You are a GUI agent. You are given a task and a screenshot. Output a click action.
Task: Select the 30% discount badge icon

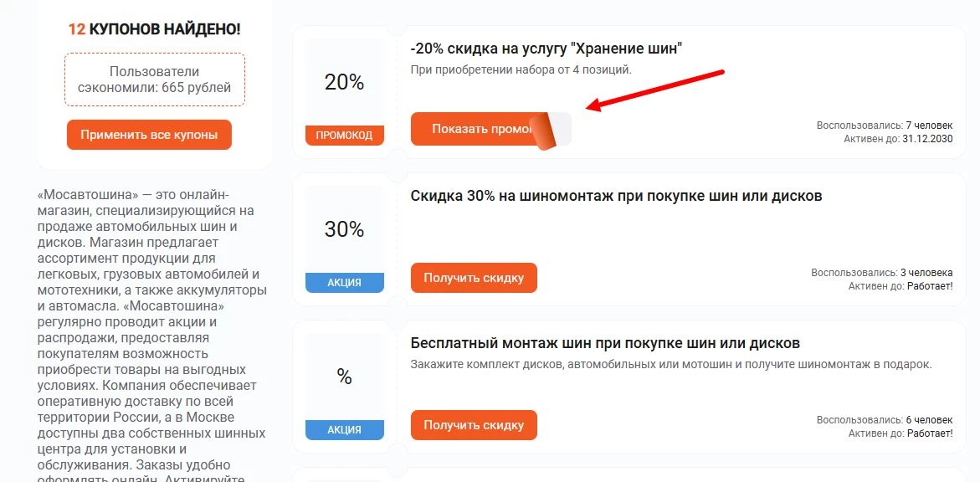[x=343, y=228]
